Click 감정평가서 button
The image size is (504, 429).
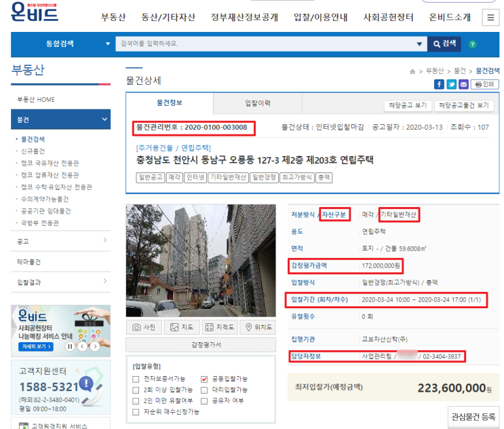201,345
